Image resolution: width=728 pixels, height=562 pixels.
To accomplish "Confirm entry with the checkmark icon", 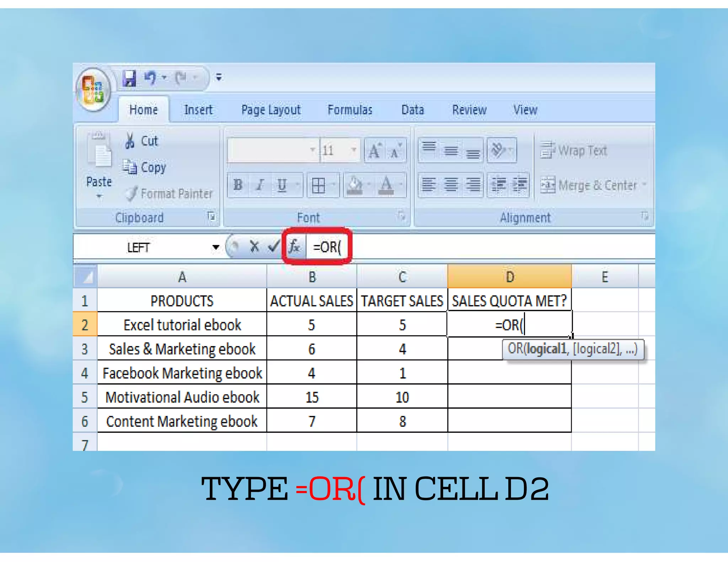I will pos(273,246).
